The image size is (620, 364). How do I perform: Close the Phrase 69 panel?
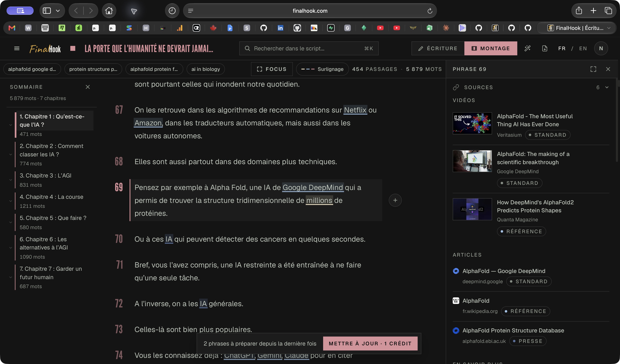point(608,69)
